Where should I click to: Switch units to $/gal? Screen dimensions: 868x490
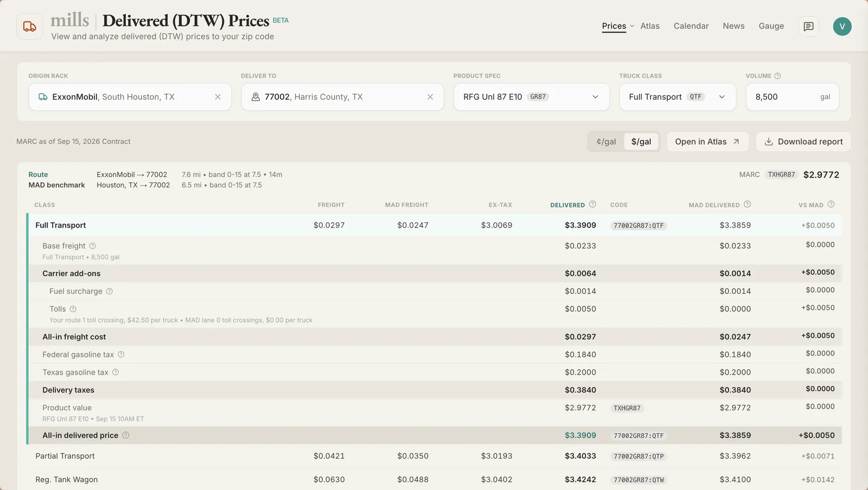tap(641, 141)
